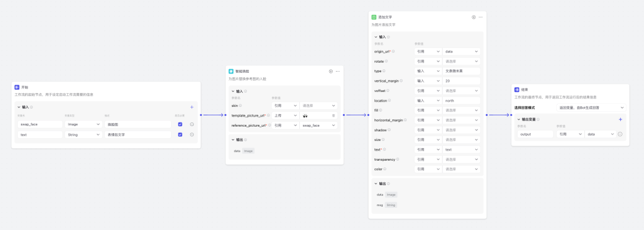Collapse the 输入 section in 智能换脸 node
Viewport: 644px width, 230px height.
233,91
